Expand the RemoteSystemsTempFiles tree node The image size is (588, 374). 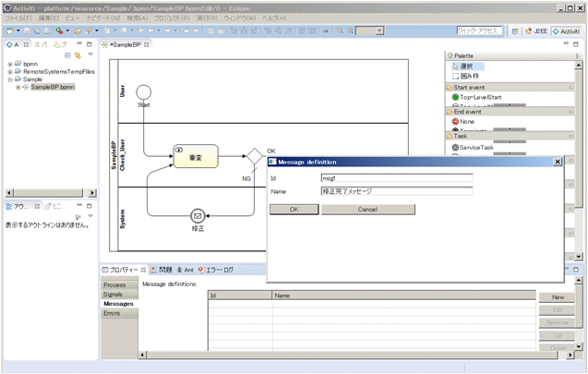9,71
